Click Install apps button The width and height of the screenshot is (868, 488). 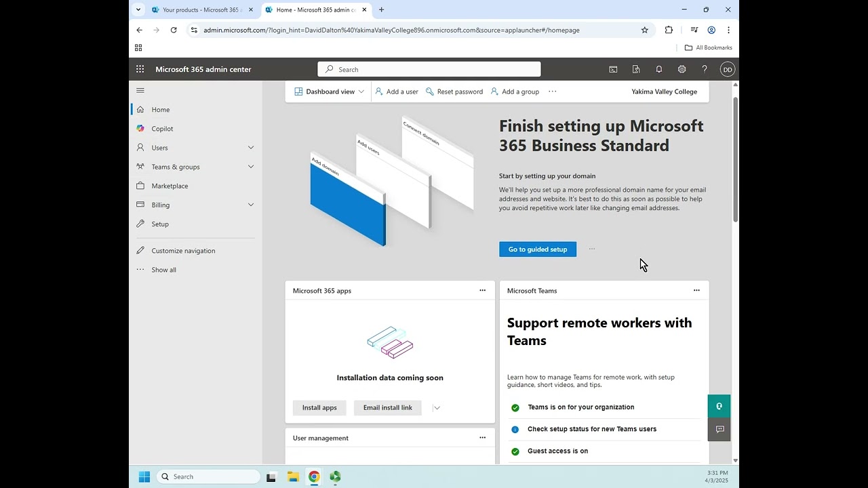click(319, 407)
